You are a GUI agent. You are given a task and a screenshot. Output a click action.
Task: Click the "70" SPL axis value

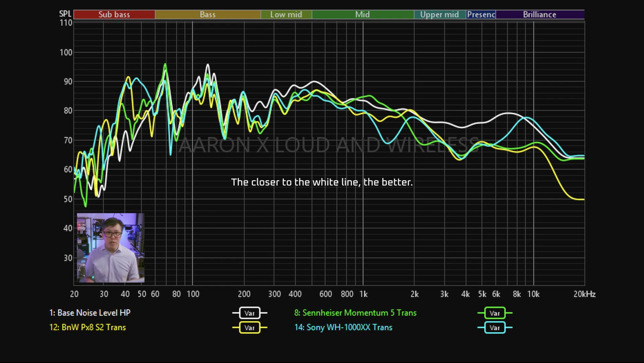(x=68, y=141)
